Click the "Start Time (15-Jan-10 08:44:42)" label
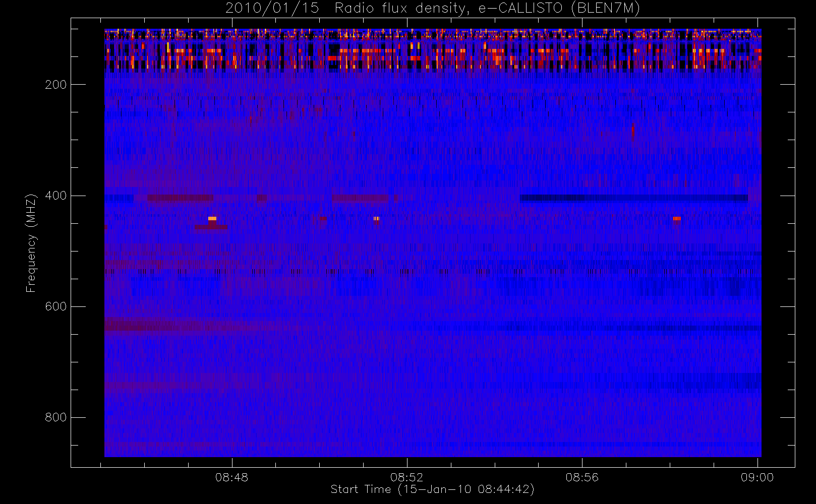 coord(432,489)
